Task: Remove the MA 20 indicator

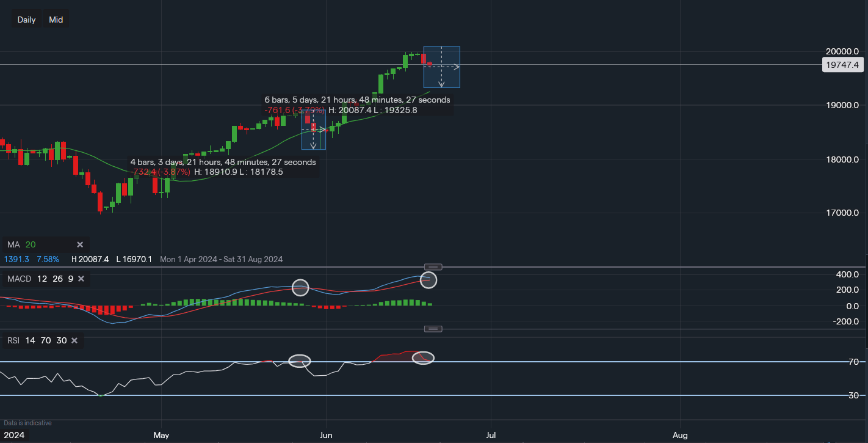Action: (79, 244)
